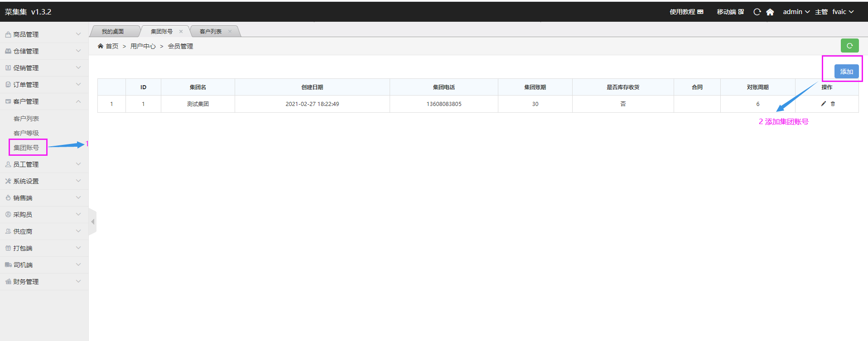Expand the 财务管理 sidebar menu
This screenshot has height=341, width=868.
coord(44,282)
